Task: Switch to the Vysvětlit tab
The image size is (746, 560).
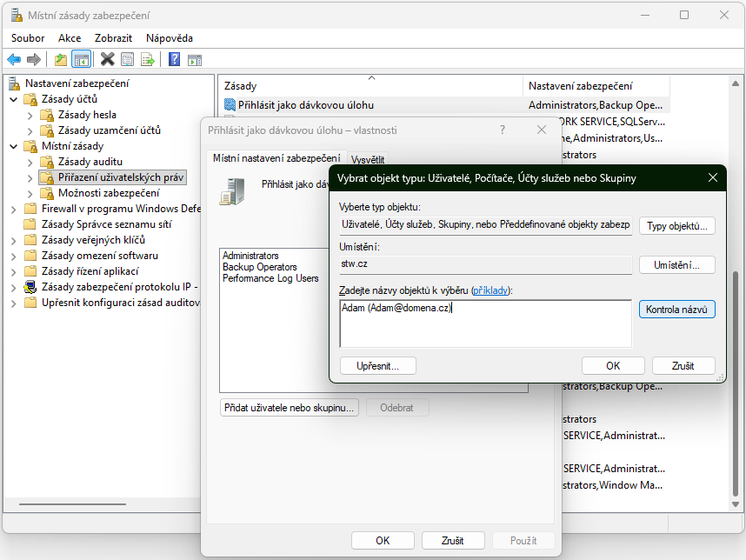Action: click(x=368, y=160)
